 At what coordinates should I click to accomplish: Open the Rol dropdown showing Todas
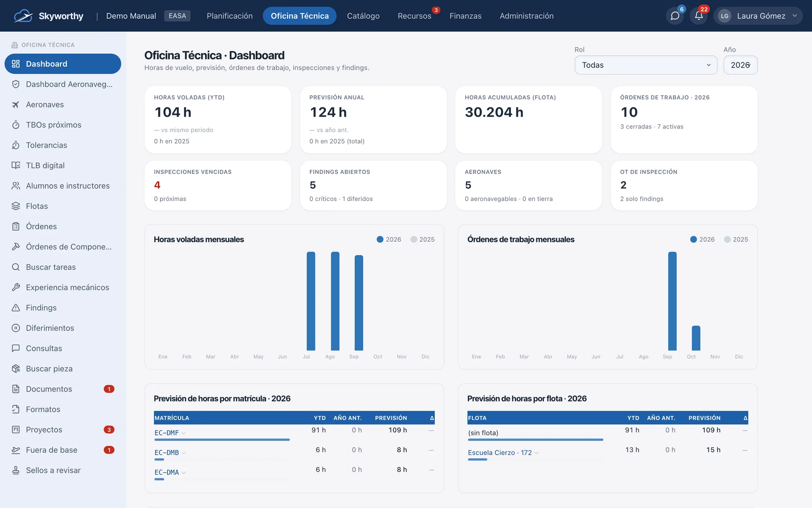pyautogui.click(x=646, y=65)
